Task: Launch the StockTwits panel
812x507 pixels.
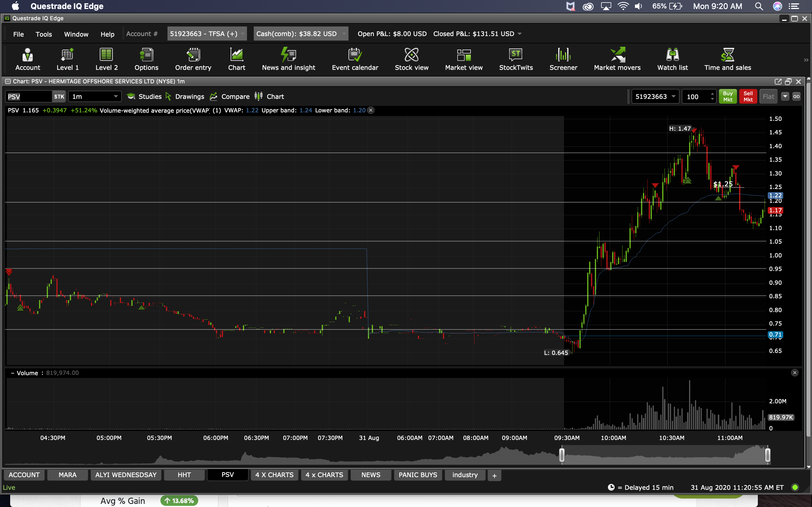Action: point(515,59)
